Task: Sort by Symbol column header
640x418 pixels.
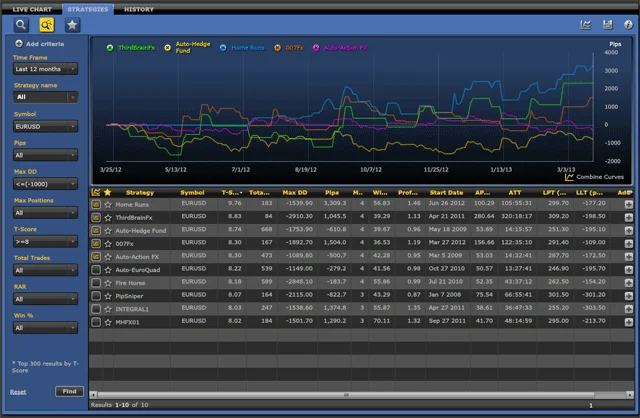Action: click(192, 193)
